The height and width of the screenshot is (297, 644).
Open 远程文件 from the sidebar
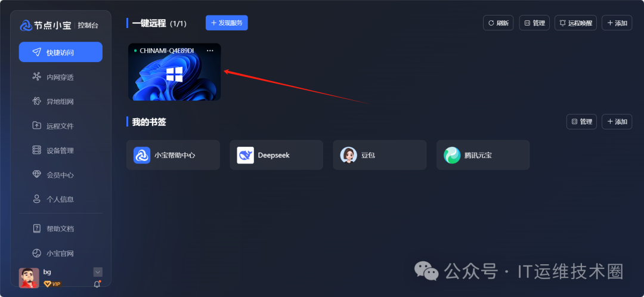pos(60,126)
